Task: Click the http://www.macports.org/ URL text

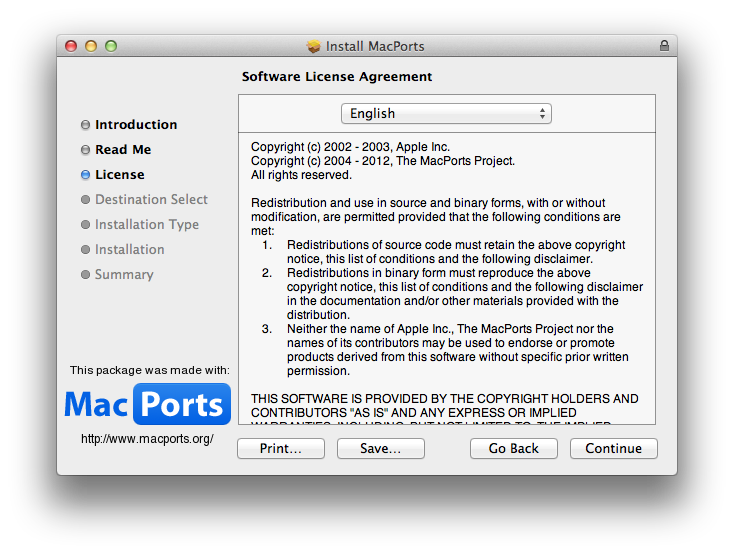Action: tap(147, 439)
